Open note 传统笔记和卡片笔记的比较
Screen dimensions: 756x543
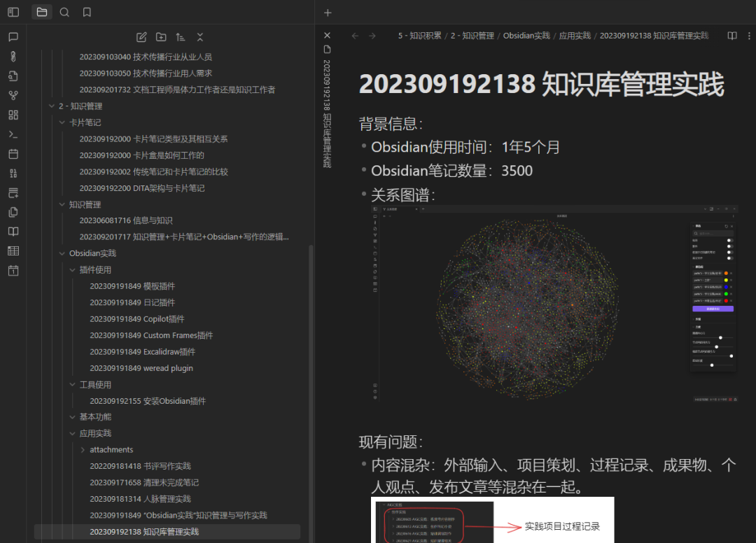[x=153, y=171]
